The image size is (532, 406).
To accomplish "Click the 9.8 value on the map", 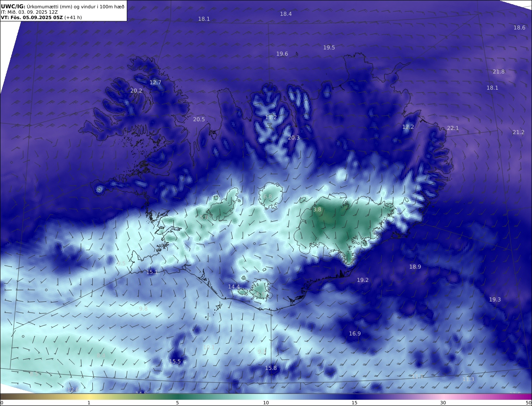I will [143, 308].
